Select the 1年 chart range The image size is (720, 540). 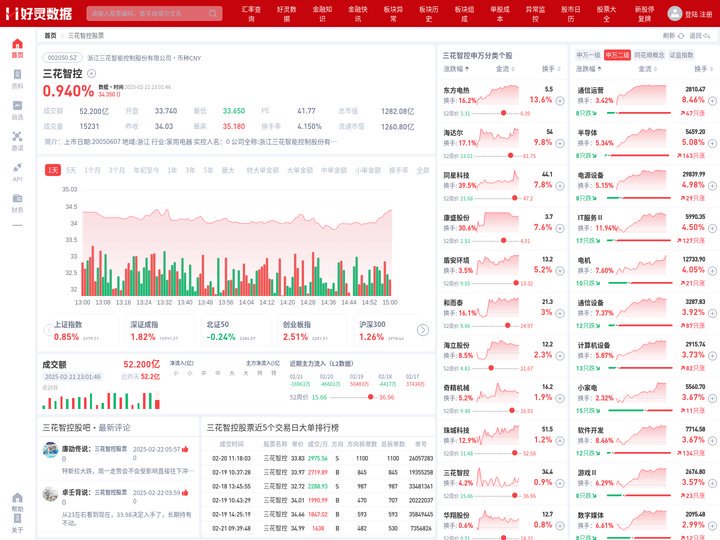click(172, 170)
